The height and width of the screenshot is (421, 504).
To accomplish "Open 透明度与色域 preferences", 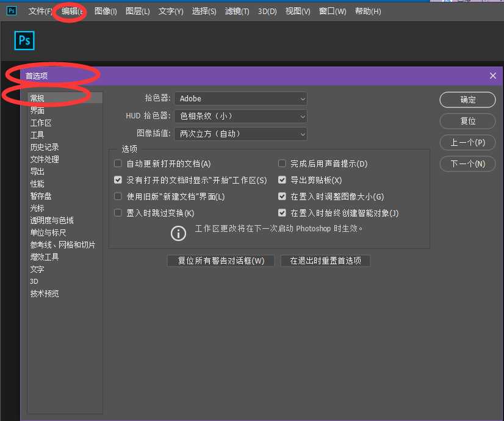I will tap(52, 220).
